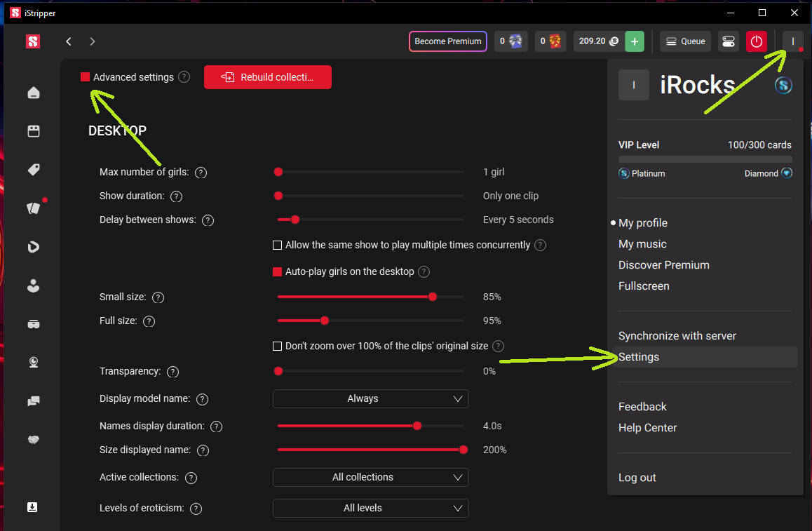The image size is (812, 531).
Task: Expand the Display model name dropdown
Action: coord(370,398)
